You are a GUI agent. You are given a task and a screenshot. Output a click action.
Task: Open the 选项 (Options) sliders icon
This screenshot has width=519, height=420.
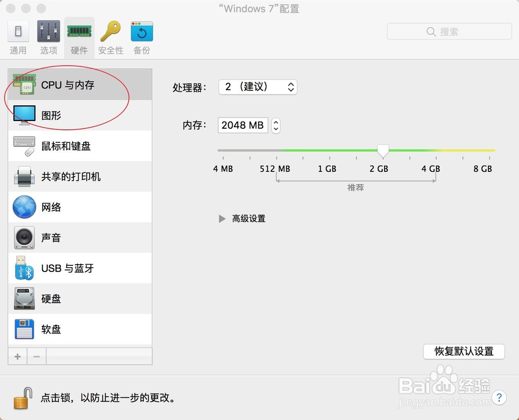pyautogui.click(x=49, y=32)
